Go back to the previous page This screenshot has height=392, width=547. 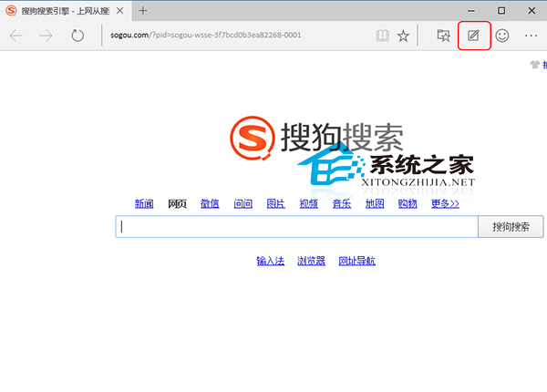pyautogui.click(x=16, y=36)
